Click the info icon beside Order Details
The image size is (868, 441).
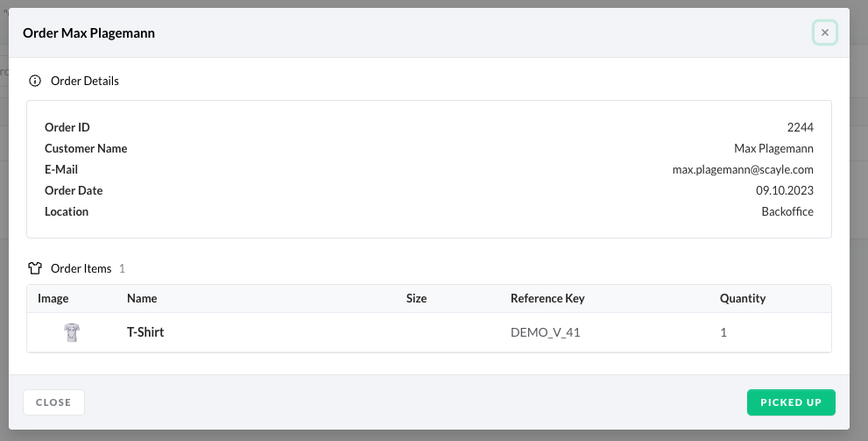coord(35,81)
